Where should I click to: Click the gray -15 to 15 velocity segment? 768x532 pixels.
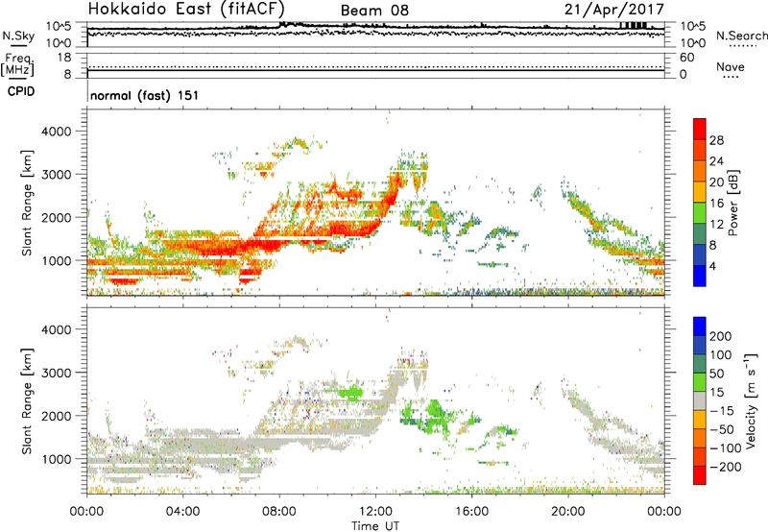click(x=700, y=400)
